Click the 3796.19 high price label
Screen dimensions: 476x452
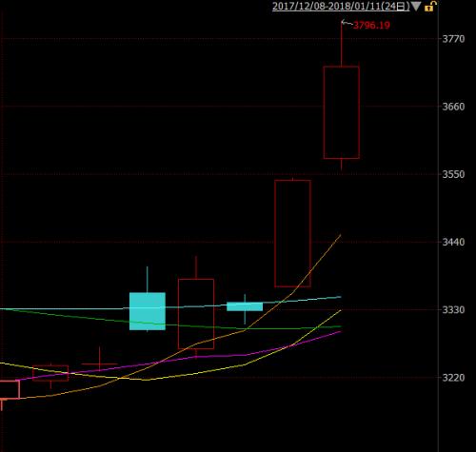coord(371,26)
